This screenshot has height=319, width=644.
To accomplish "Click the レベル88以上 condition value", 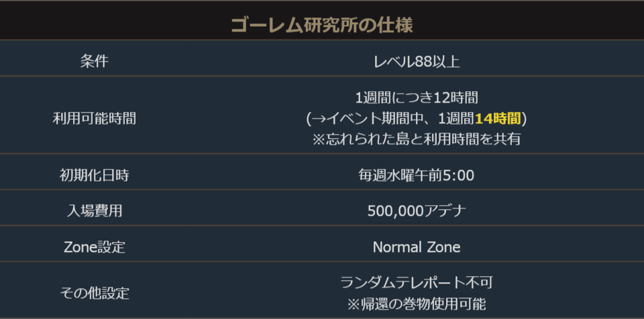I will 416,62.
